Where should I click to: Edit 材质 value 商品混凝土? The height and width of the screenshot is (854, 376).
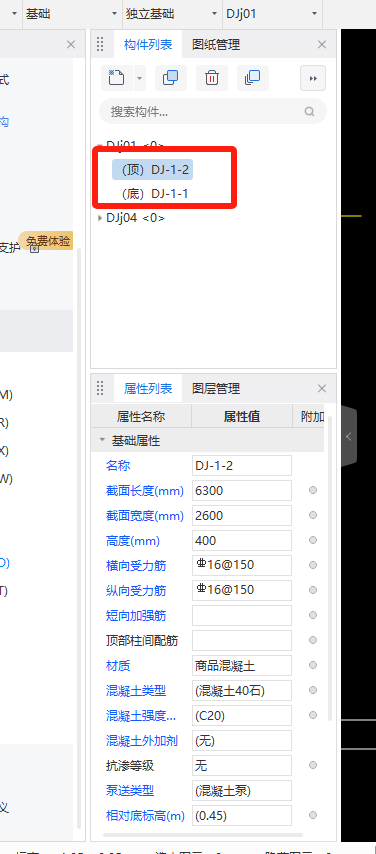point(242,666)
